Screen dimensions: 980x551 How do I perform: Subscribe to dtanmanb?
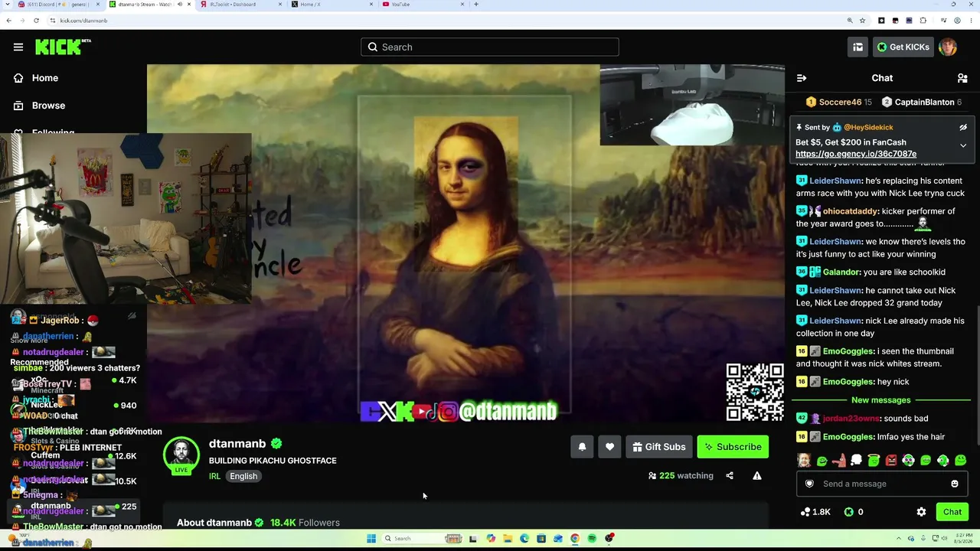point(733,447)
